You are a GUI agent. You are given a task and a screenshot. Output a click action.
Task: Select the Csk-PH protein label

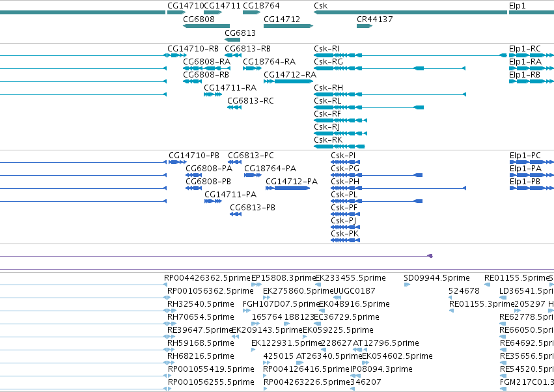pos(345,182)
